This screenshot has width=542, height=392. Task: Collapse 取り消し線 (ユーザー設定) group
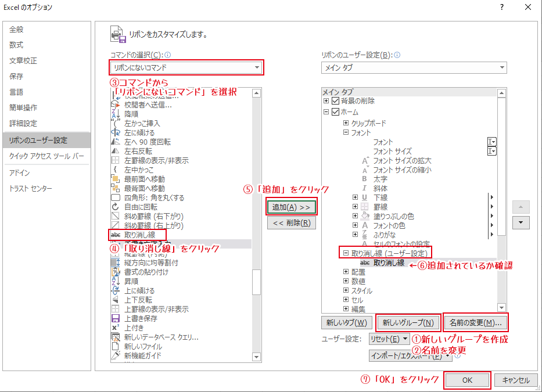click(346, 253)
